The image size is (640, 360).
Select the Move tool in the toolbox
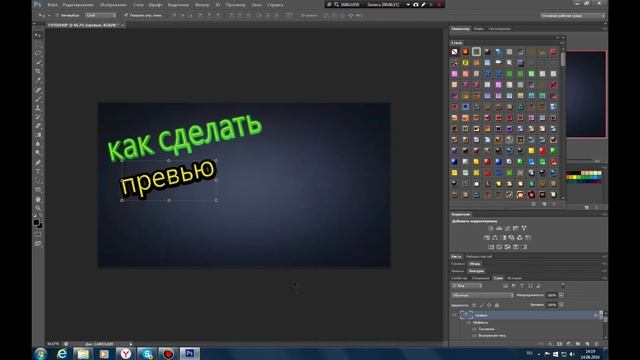tap(38, 36)
